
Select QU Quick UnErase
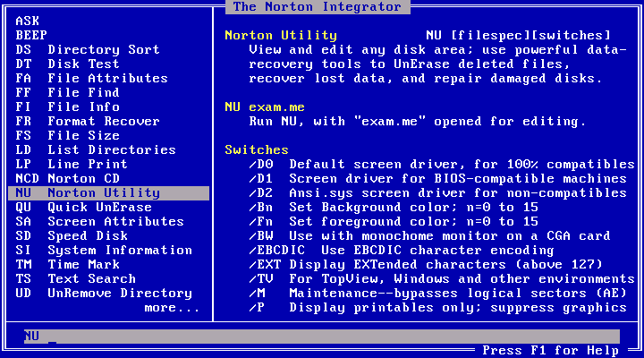(83, 207)
